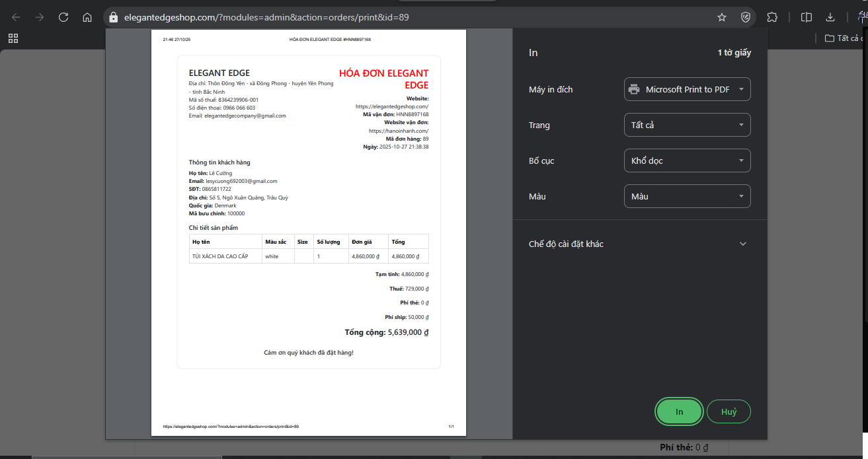The image size is (868, 459).
Task: View site info via the lock icon
Action: [x=114, y=17]
